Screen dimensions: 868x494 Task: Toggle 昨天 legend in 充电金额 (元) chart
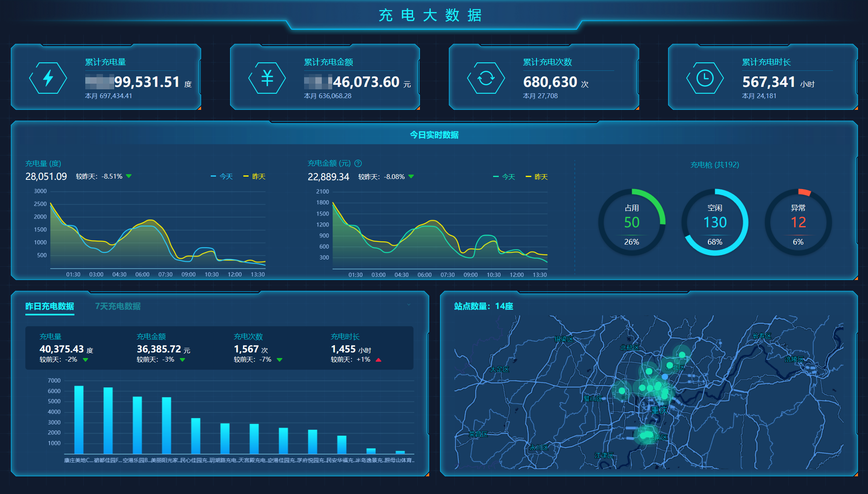pyautogui.click(x=537, y=177)
